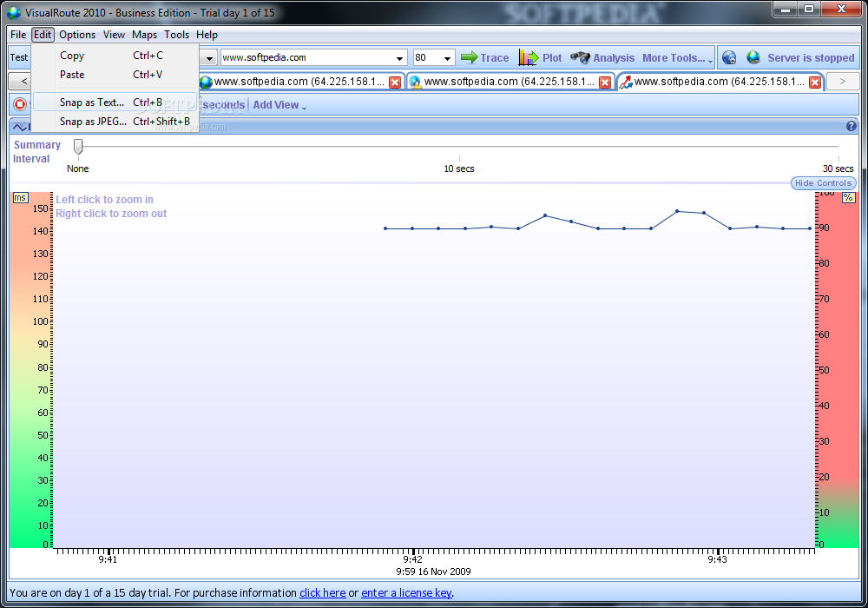
Task: Set Summary Interval to 10 secs mark
Action: [459, 158]
